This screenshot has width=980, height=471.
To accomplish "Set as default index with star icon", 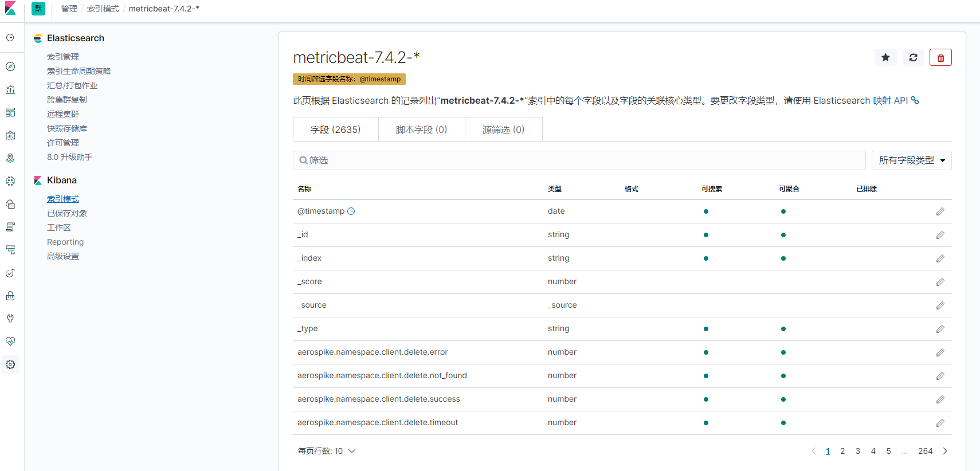I will tap(885, 57).
